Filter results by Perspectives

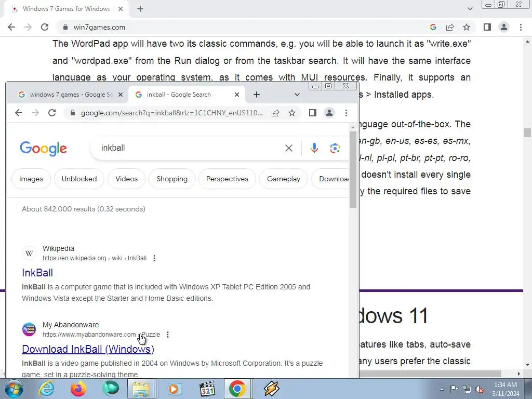pos(227,179)
